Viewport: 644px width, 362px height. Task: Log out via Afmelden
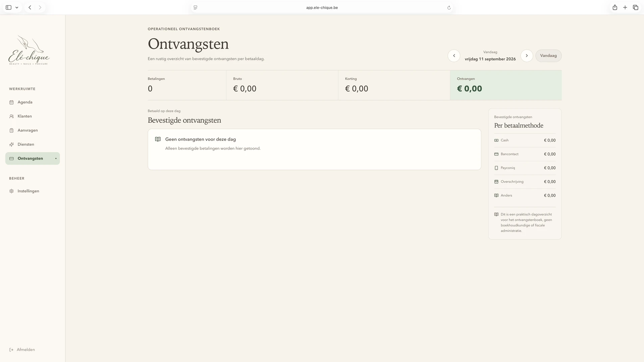(x=22, y=350)
